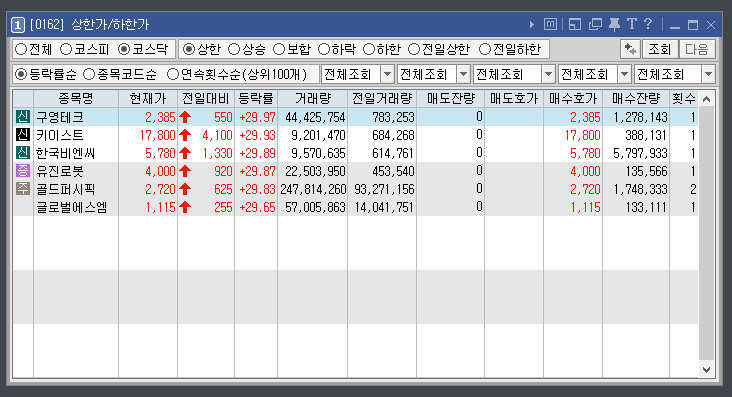Pin the window with the pushpin icon
The image size is (732, 397).
pyautogui.click(x=614, y=24)
